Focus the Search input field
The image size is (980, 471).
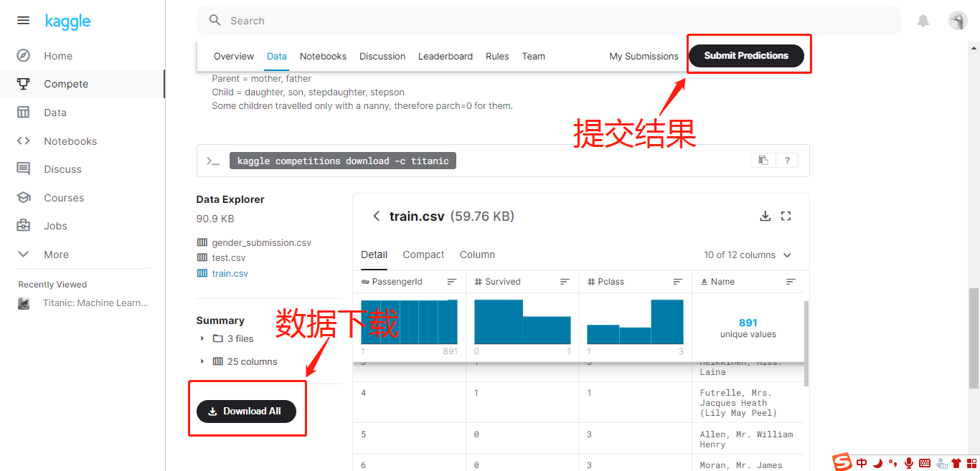pos(548,21)
